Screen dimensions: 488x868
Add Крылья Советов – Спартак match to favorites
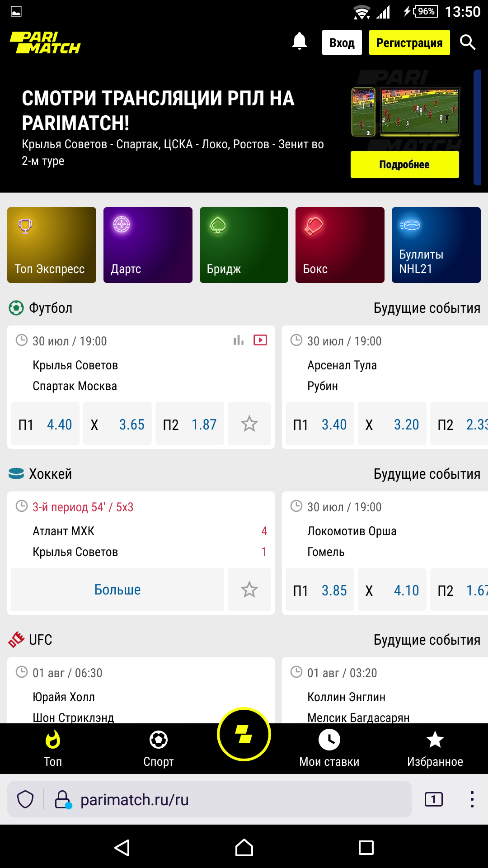coord(249,424)
